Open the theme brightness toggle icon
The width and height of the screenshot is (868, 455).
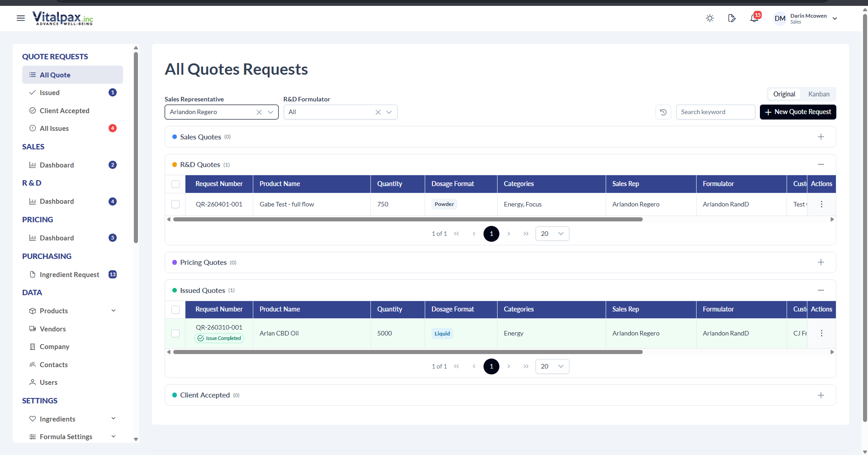[x=709, y=18]
